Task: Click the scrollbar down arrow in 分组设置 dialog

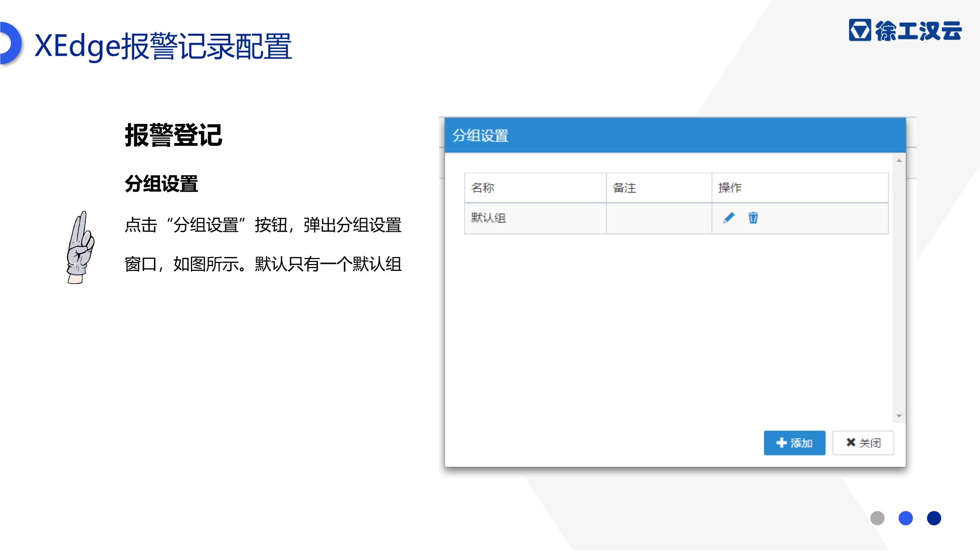Action: pos(899,416)
